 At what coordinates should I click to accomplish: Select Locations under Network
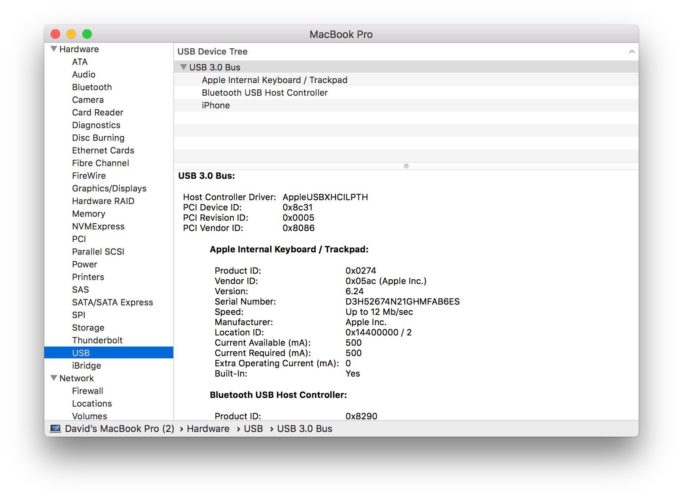point(92,403)
